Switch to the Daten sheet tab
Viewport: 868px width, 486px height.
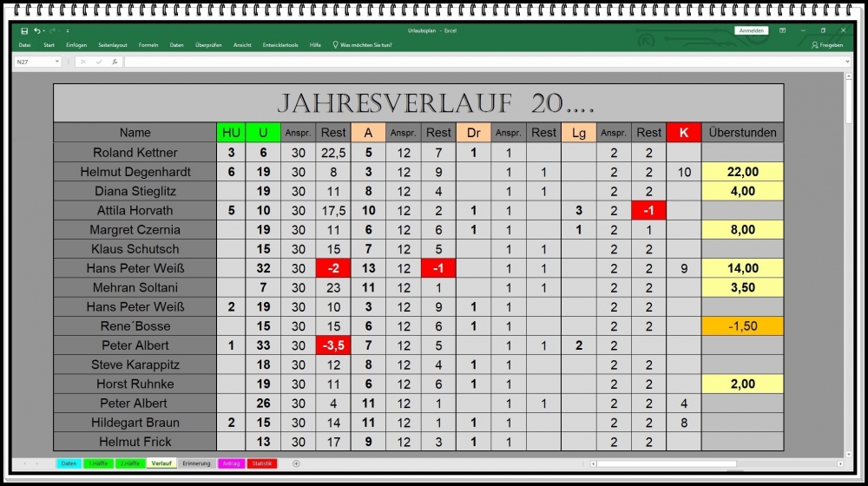(69, 463)
